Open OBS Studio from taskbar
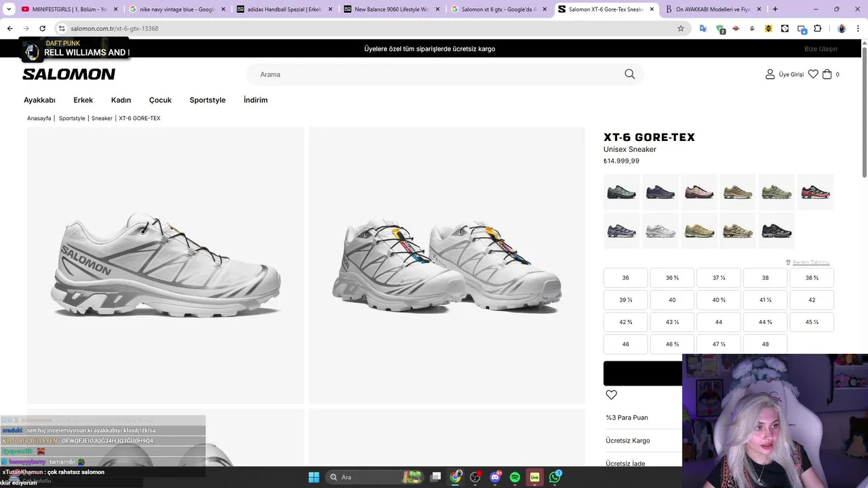The height and width of the screenshot is (488, 868). (x=475, y=477)
